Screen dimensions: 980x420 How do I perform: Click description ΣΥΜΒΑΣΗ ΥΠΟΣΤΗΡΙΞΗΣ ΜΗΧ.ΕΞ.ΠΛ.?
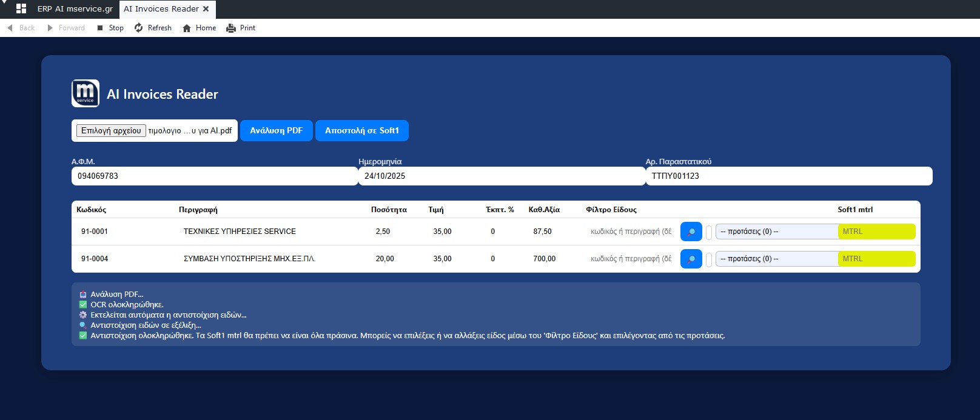tap(249, 259)
